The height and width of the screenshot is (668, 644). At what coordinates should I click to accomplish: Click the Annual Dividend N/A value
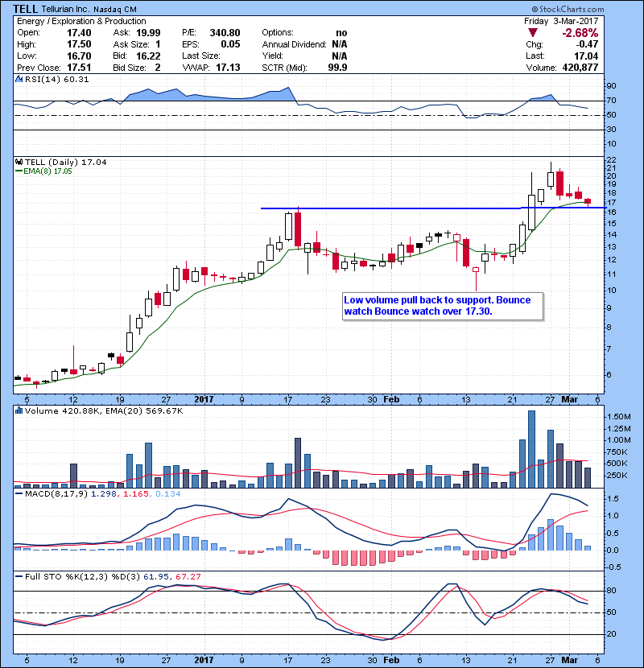pyautogui.click(x=339, y=44)
